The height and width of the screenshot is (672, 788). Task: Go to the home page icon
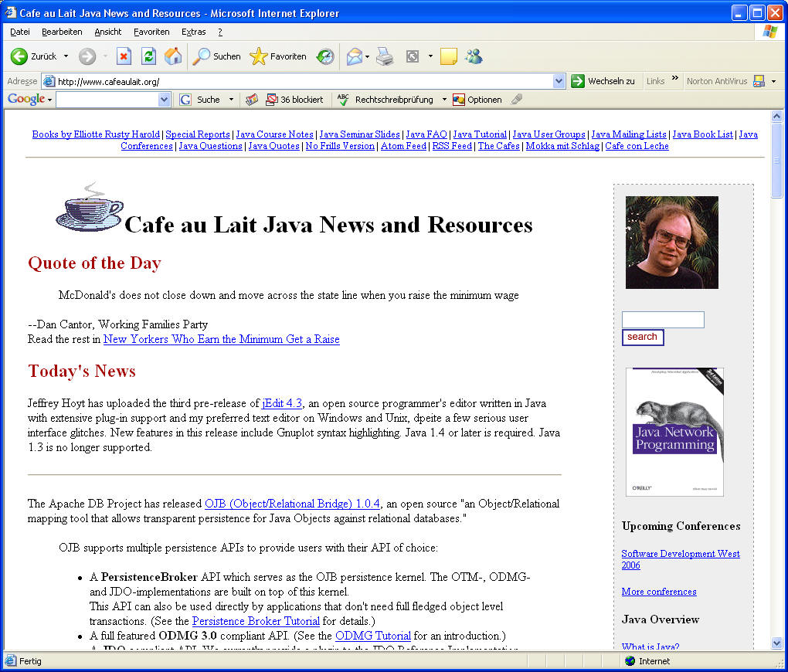click(173, 56)
